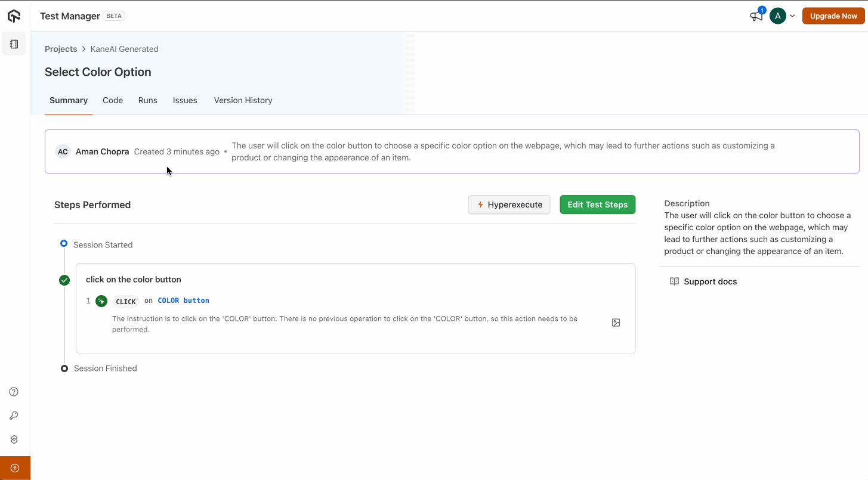Click the chevron next to the avatar

pyautogui.click(x=792, y=16)
